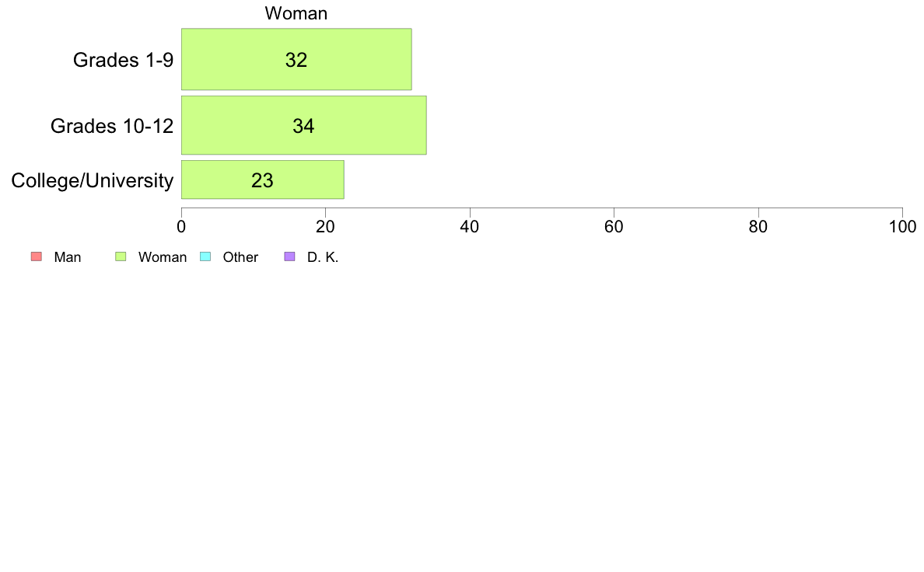Image resolution: width=924 pixels, height=572 pixels.
Task: Click the purple D. K. legend swatch
Action: (x=289, y=256)
